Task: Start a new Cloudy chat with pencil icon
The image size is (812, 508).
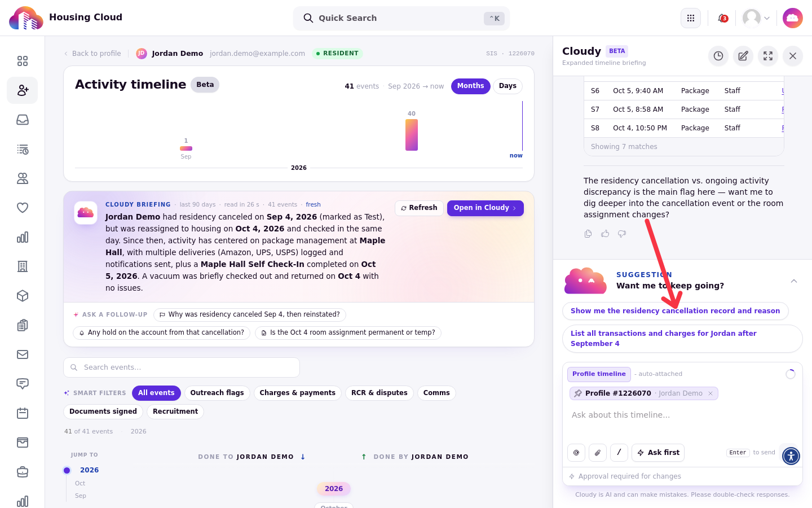Action: click(x=743, y=56)
